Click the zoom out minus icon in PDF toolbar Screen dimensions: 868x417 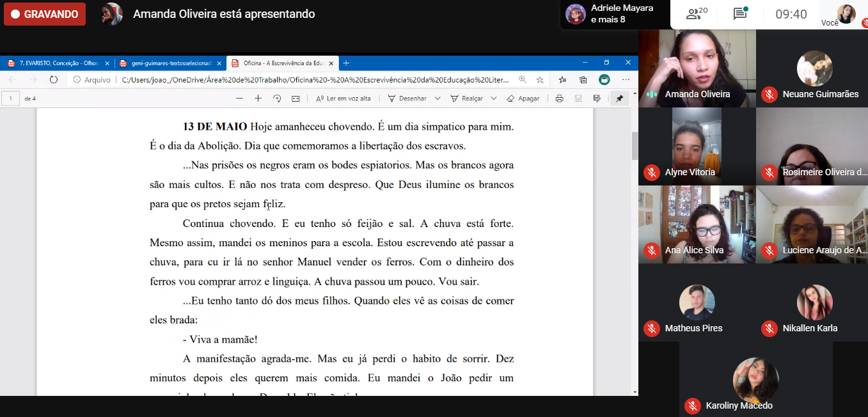pyautogui.click(x=239, y=98)
